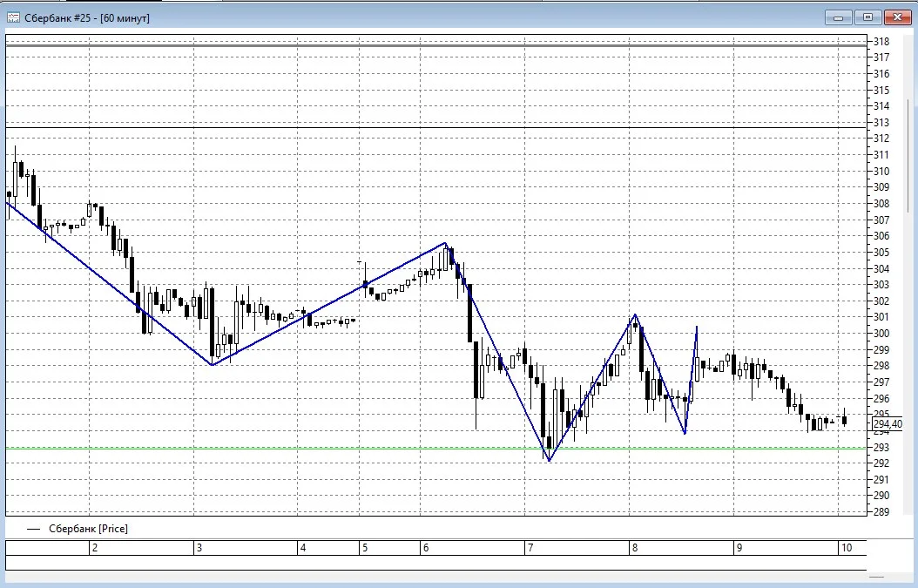Click date marker 5 on time axis
Image resolution: width=918 pixels, height=588 pixels.
point(365,548)
